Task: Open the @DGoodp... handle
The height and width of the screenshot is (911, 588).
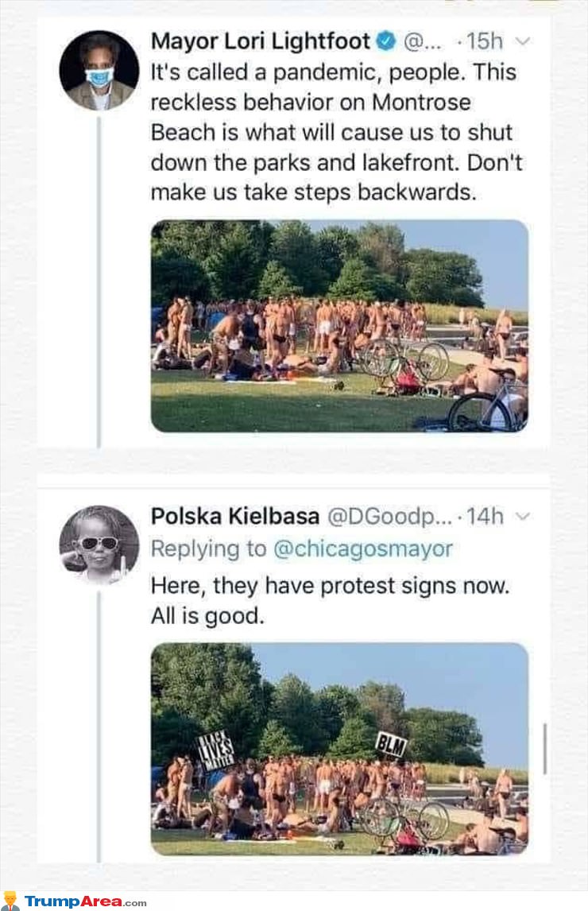Action: [x=389, y=517]
